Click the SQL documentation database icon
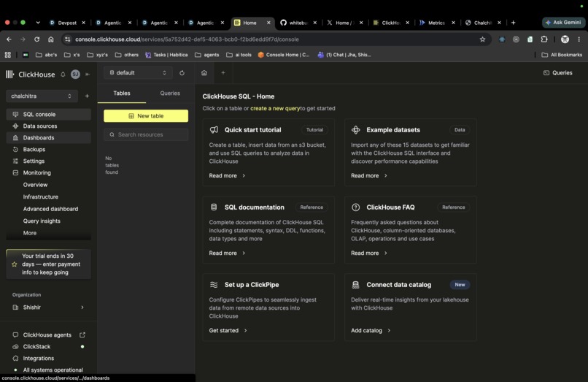The image size is (588, 382). click(x=214, y=207)
